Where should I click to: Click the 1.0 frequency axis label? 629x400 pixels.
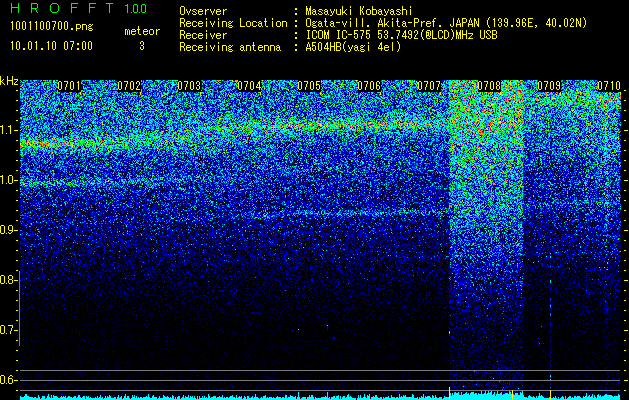pyautogui.click(x=9, y=180)
